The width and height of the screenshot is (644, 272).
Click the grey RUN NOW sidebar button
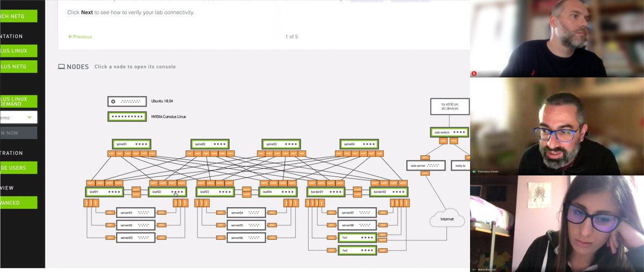pyautogui.click(x=19, y=133)
